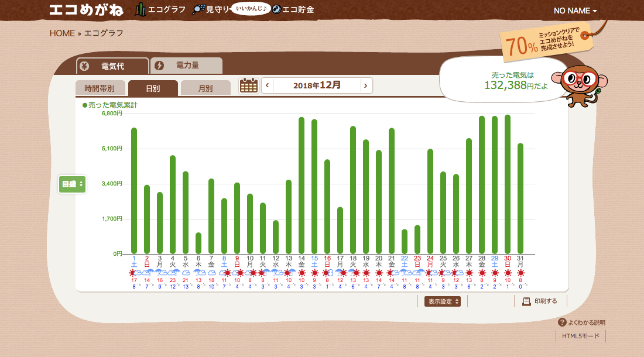Open the 表示設定 dropdown

[443, 301]
